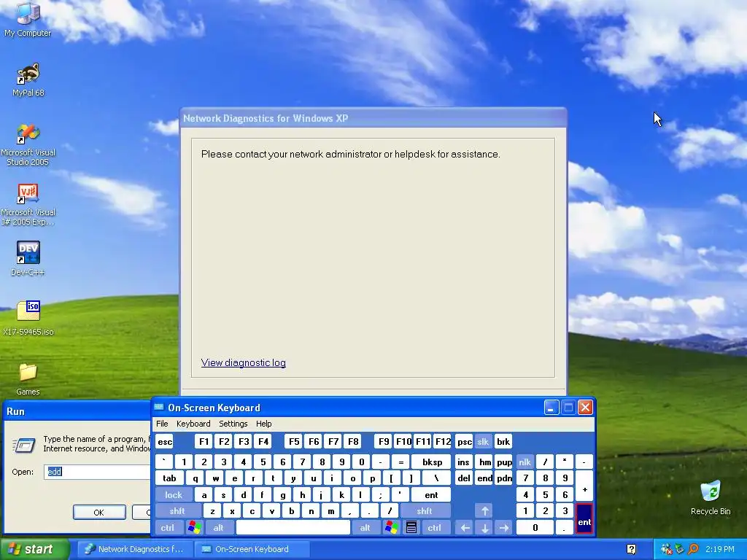Viewport: 747px width, 560px height.
Task: Switch to On-Screen Keyboard taskbar item
Action: pos(252,549)
